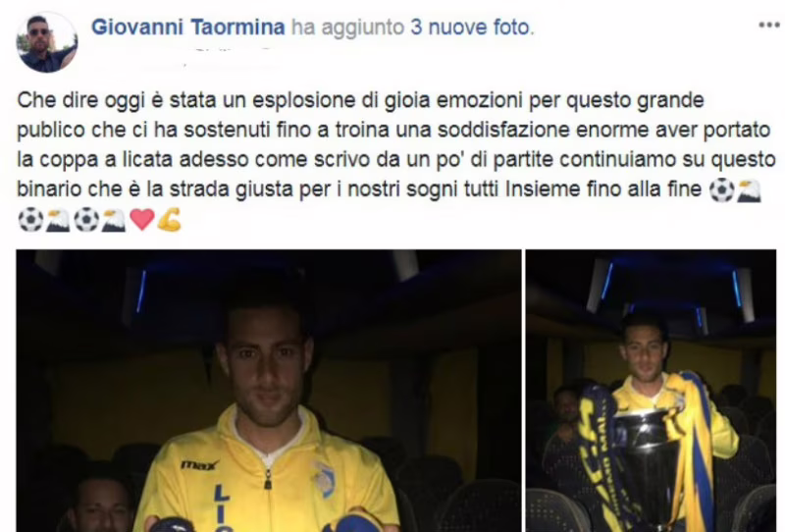Click the soccer ball emoji after "alla fine"
The height and width of the screenshot is (532, 785).
point(722,190)
